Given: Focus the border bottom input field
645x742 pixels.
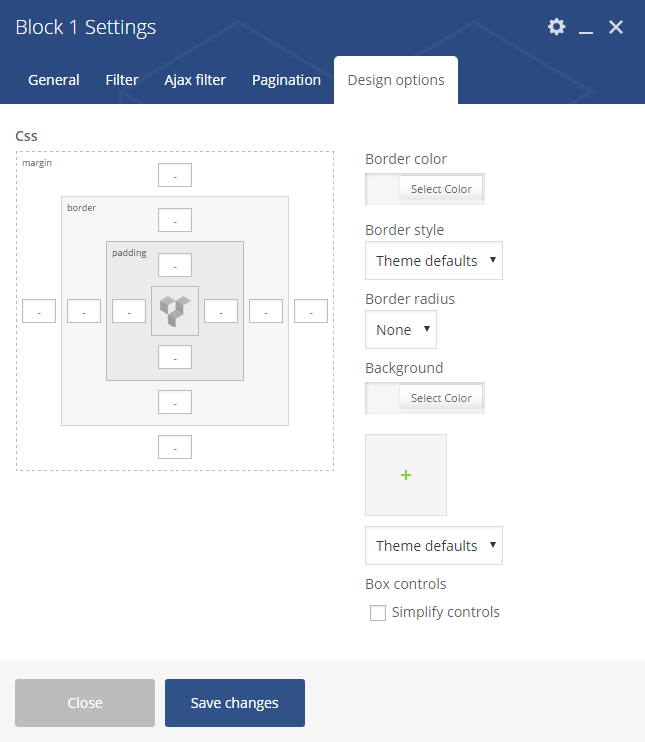Looking at the screenshot, I should pos(175,402).
